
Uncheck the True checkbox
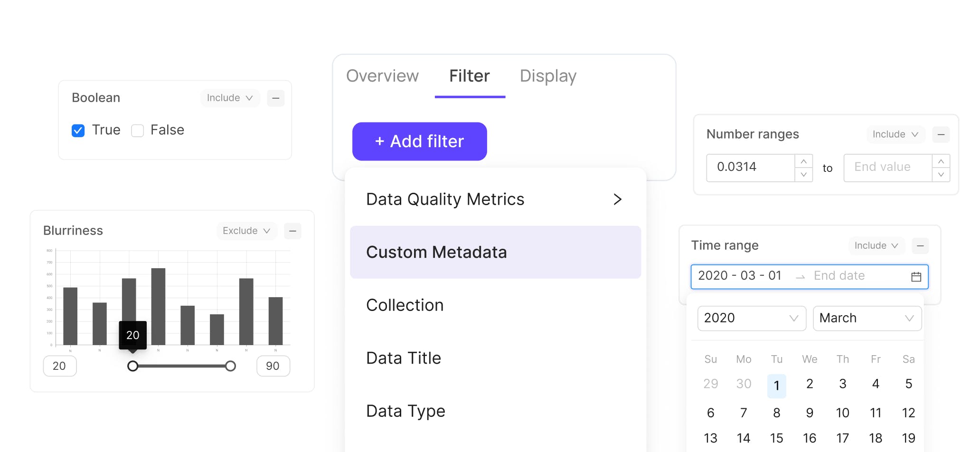tap(78, 131)
